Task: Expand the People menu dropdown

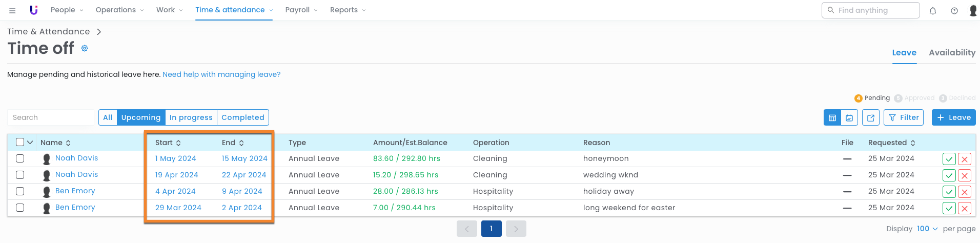Action: click(67, 10)
